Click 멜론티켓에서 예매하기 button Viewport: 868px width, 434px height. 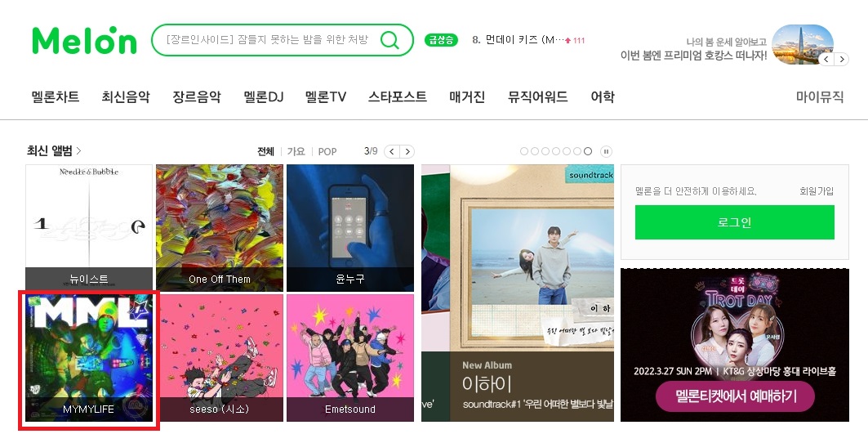[735, 396]
